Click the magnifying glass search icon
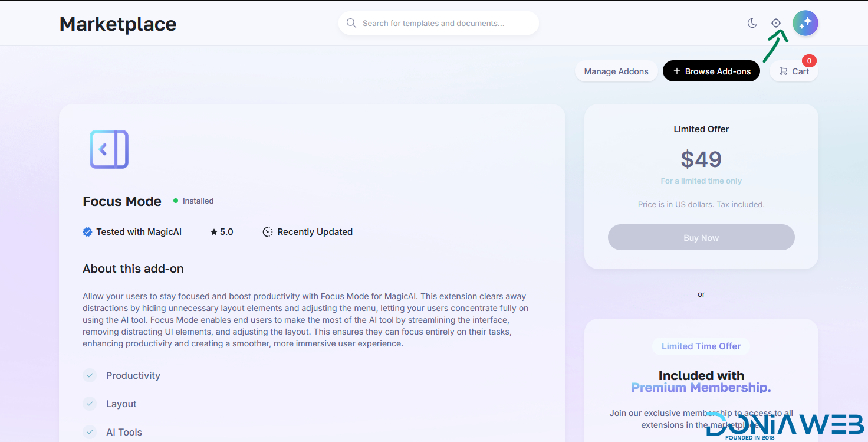The width and height of the screenshot is (868, 442). click(351, 23)
